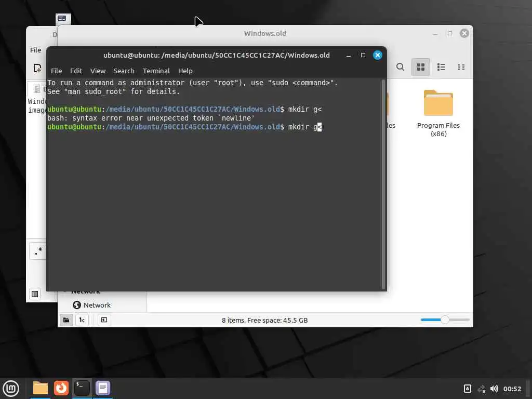Show treeview in file manager sidebar
Image resolution: width=532 pixels, height=399 pixels.
click(x=82, y=320)
